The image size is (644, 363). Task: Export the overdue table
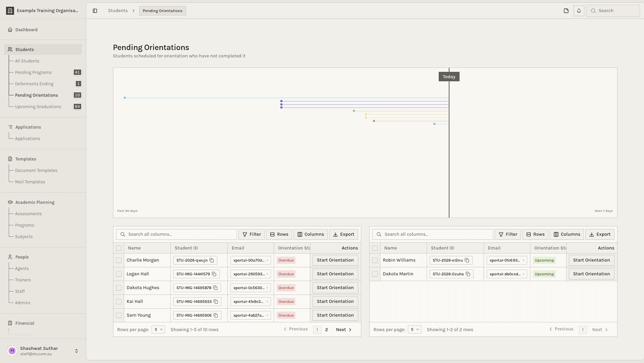coord(343,234)
